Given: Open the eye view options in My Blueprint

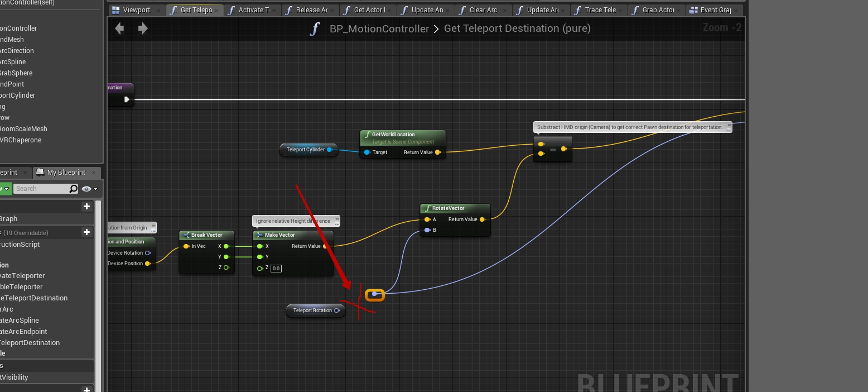Looking at the screenshot, I should (x=89, y=189).
